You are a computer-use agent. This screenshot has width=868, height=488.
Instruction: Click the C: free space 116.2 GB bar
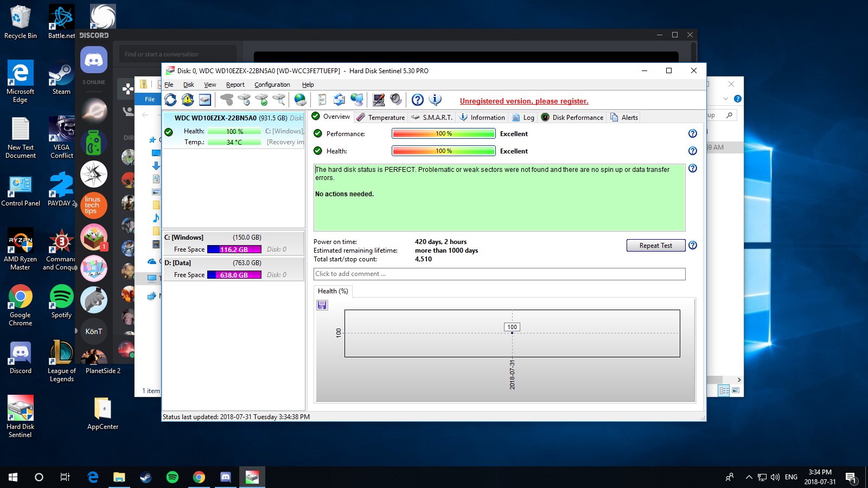point(234,249)
